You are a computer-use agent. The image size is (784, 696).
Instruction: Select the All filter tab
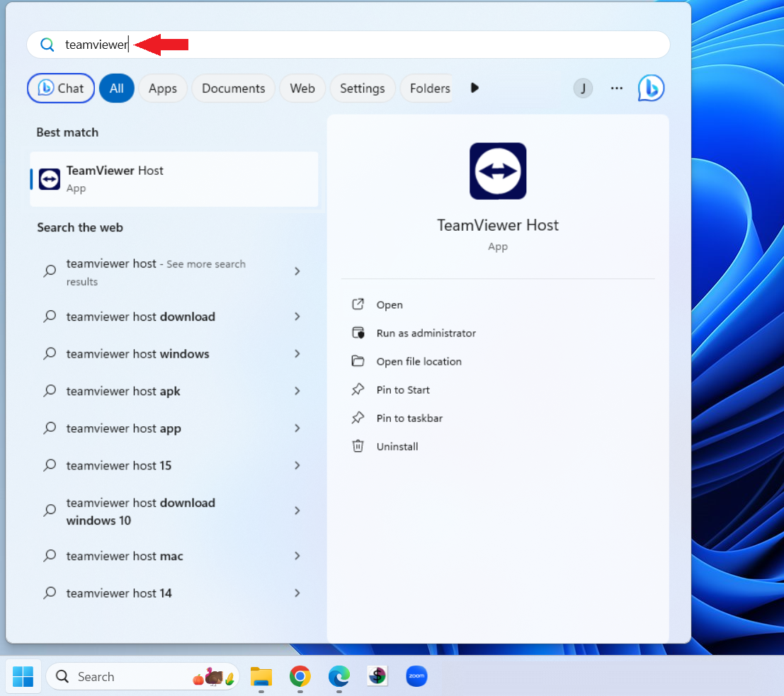point(116,88)
